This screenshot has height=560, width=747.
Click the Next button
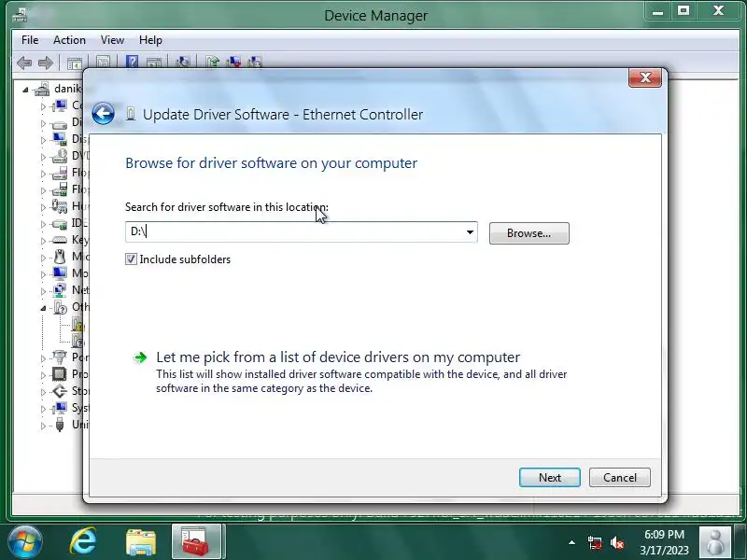click(550, 478)
